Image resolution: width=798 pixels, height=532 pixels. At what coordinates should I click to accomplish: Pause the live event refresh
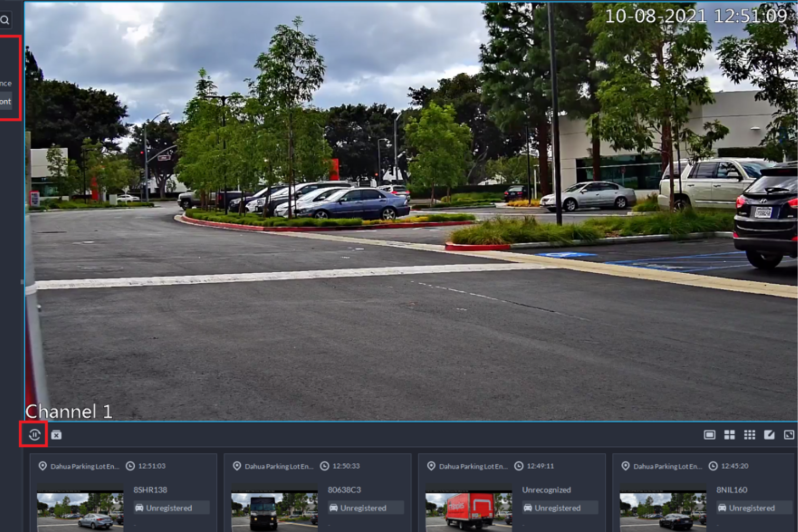pos(34,435)
